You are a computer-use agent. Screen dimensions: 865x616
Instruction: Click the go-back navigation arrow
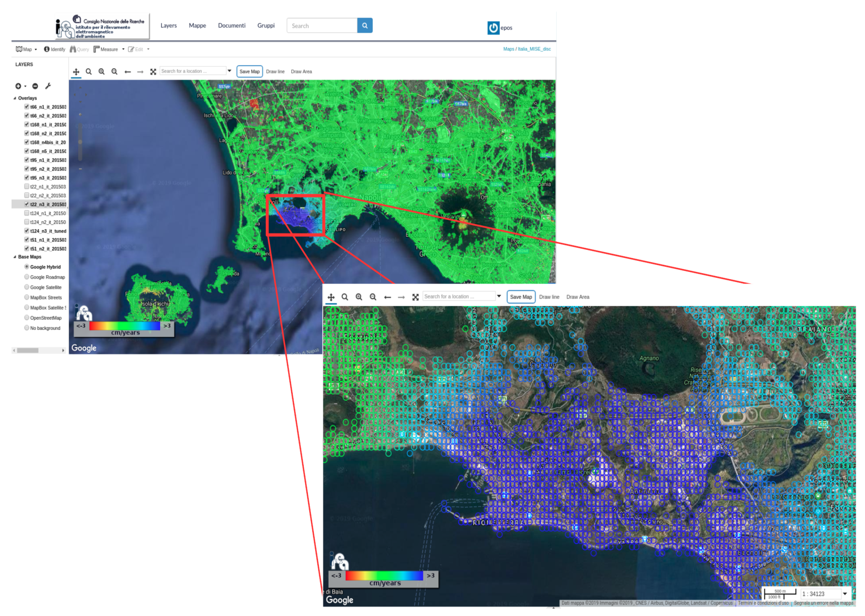[127, 71]
